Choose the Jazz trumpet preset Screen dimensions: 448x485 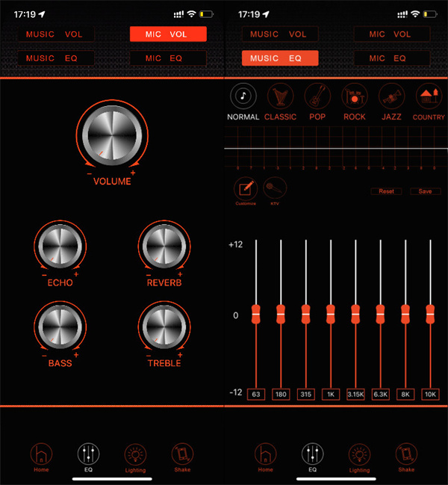click(392, 96)
